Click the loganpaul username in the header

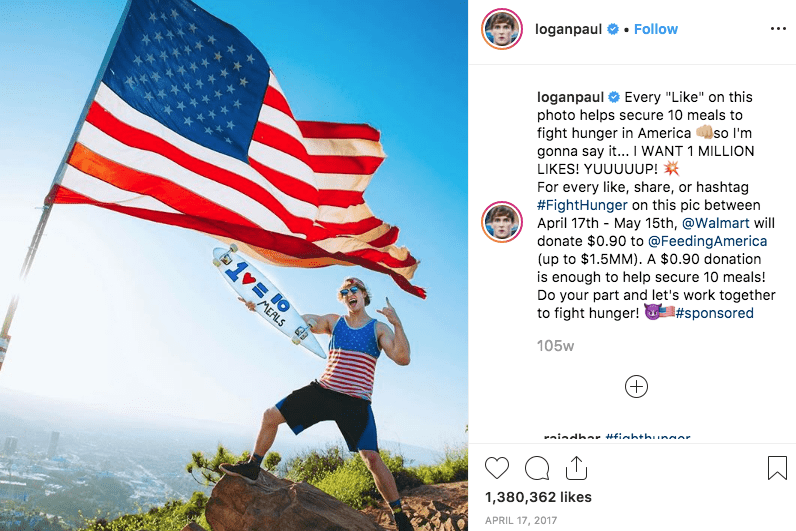point(569,29)
